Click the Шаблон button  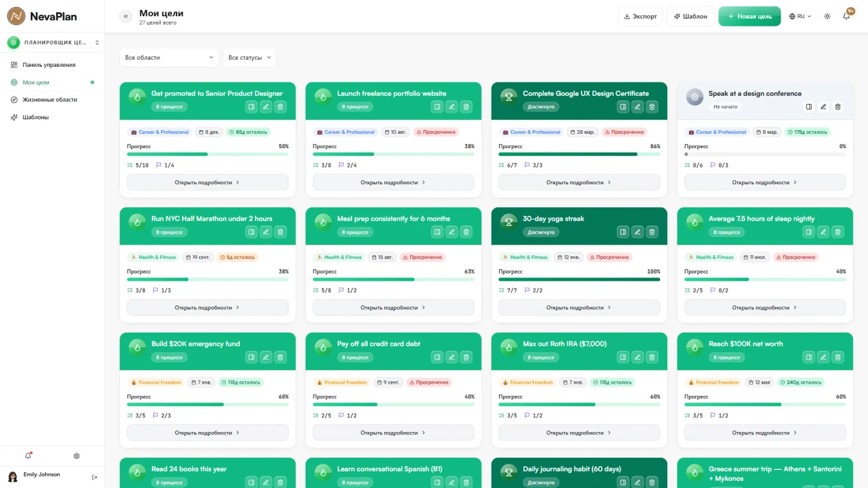tap(690, 16)
